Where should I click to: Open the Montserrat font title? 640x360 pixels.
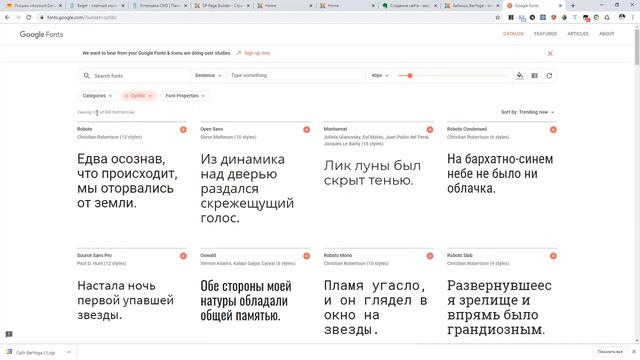(x=335, y=129)
